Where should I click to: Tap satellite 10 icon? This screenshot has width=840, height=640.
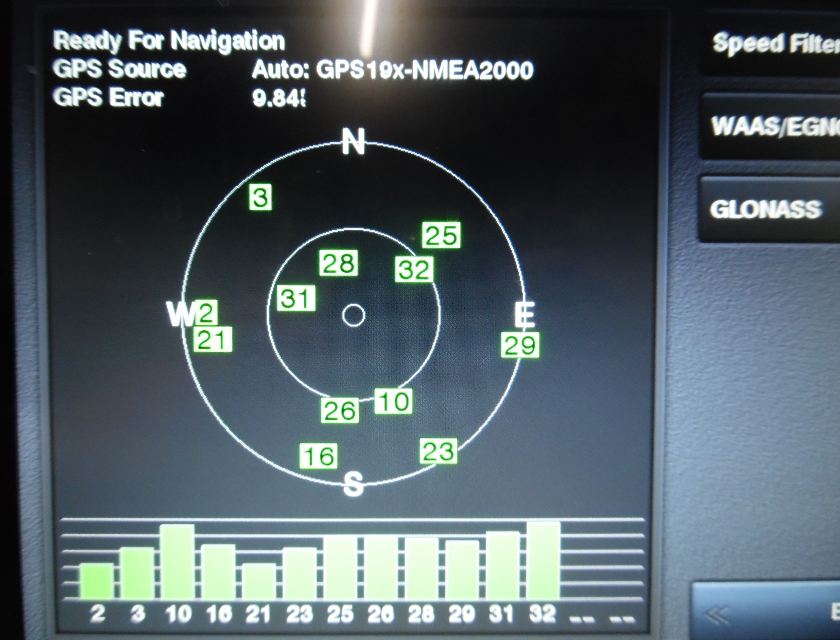coord(393,401)
